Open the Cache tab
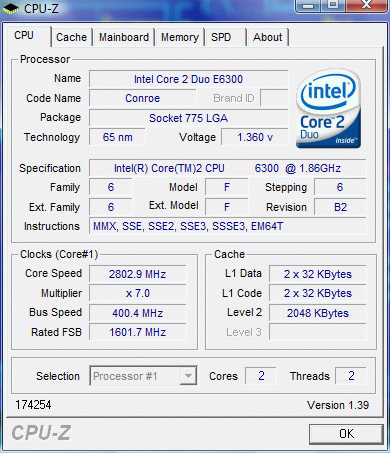Viewport: 390px width, 453px height. [x=71, y=37]
